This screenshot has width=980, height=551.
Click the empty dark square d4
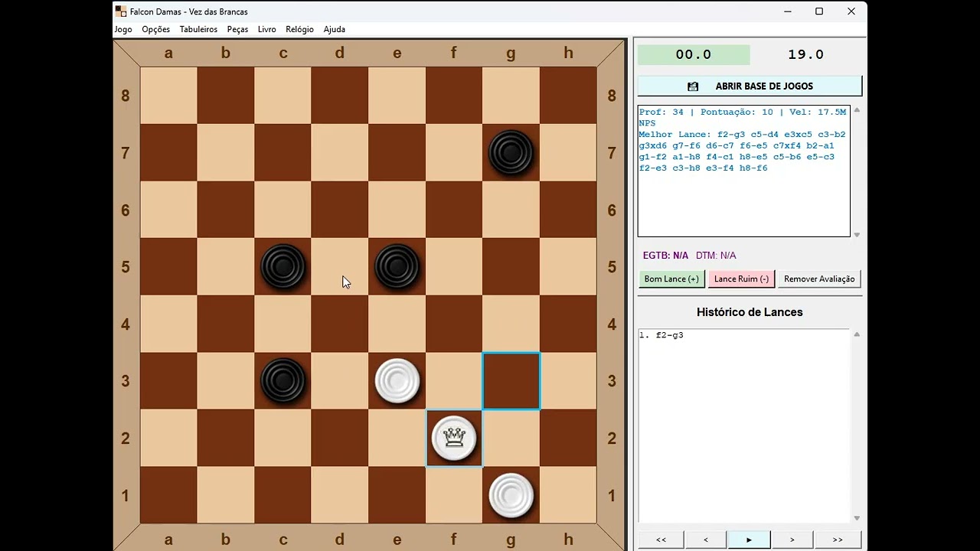(340, 324)
